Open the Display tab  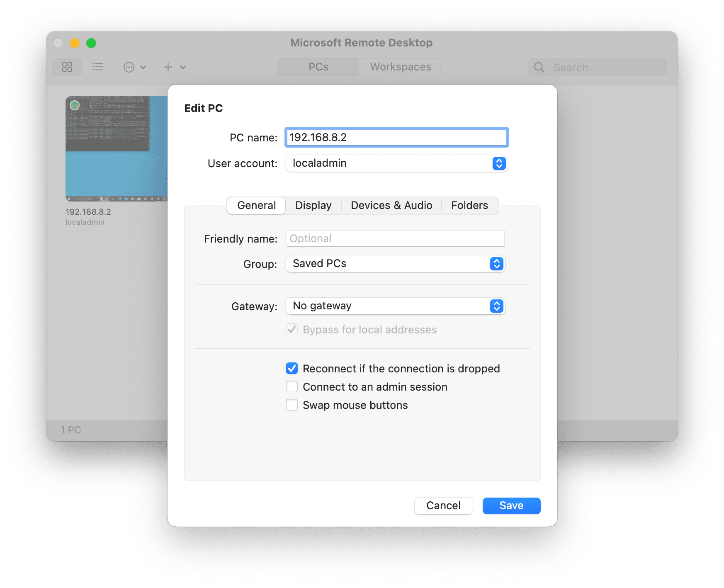pos(313,205)
